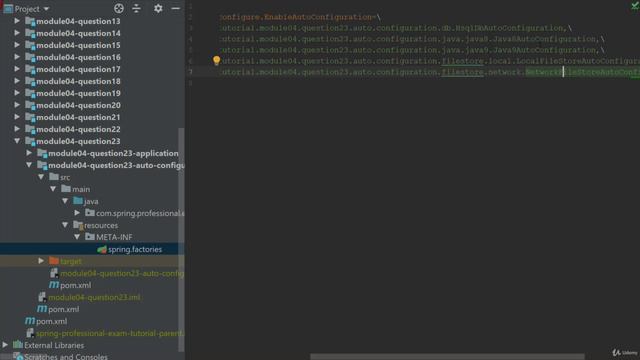This screenshot has width=640, height=360.
Task: Open Project panel settings gear
Action: pyautogui.click(x=158, y=8)
